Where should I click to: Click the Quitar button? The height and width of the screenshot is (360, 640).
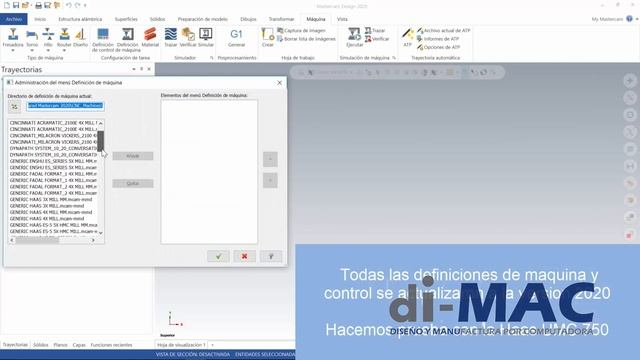coord(133,183)
